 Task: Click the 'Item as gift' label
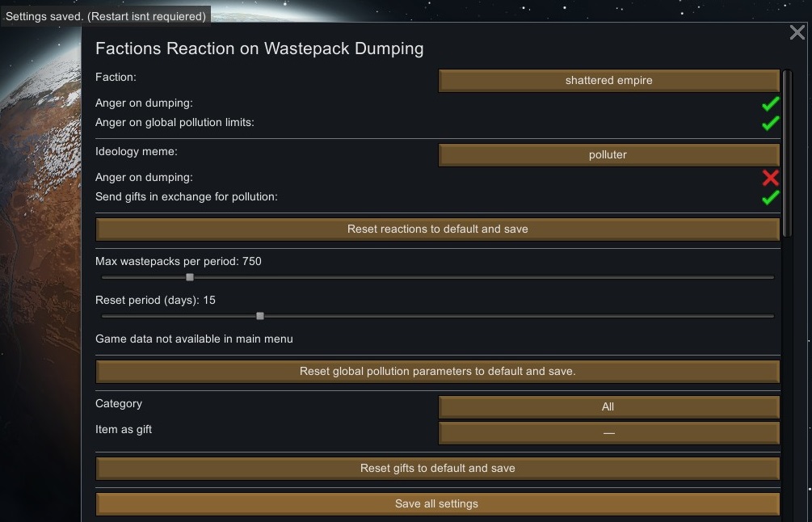point(124,429)
